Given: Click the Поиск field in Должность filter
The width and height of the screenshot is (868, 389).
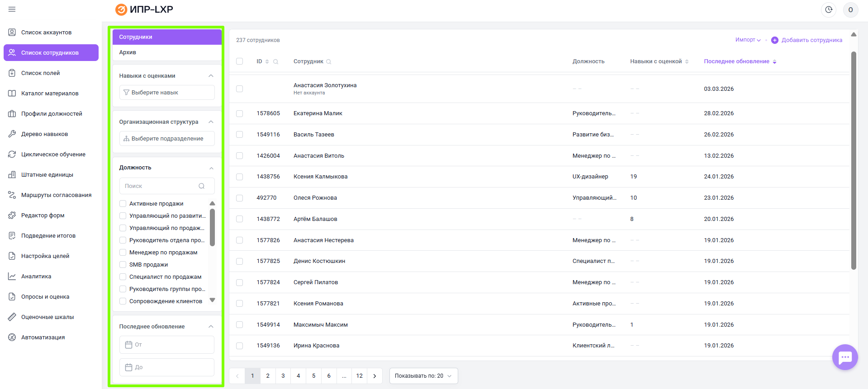Looking at the screenshot, I should (167, 186).
